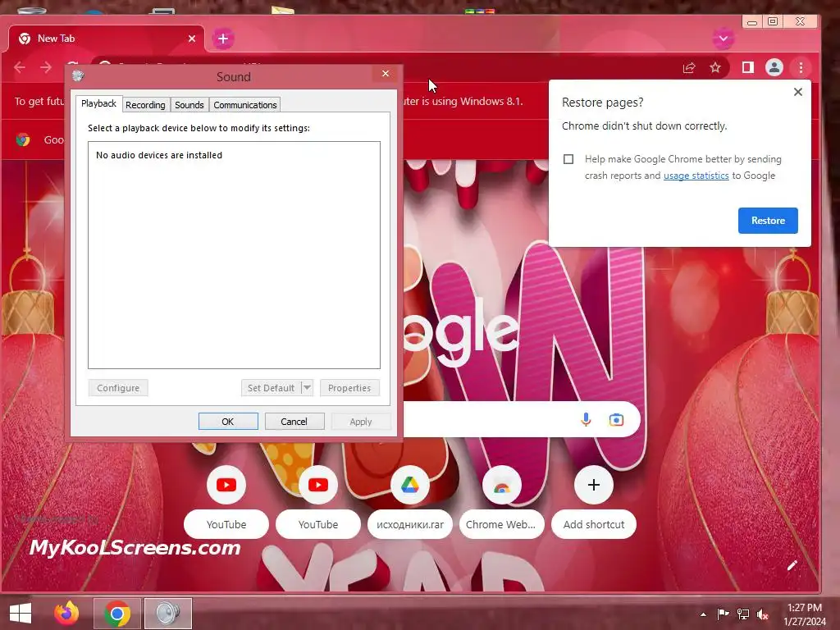Open Chrome three-dot menu
The image size is (840, 630).
click(x=801, y=67)
